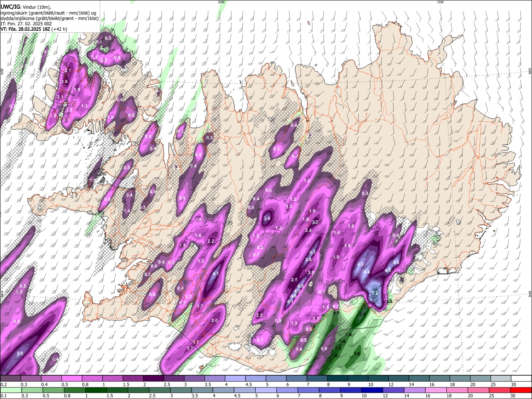532x399 pixels.
Task: Select the dusky purple 0.2 snow legend swatch
Action: 10,378
